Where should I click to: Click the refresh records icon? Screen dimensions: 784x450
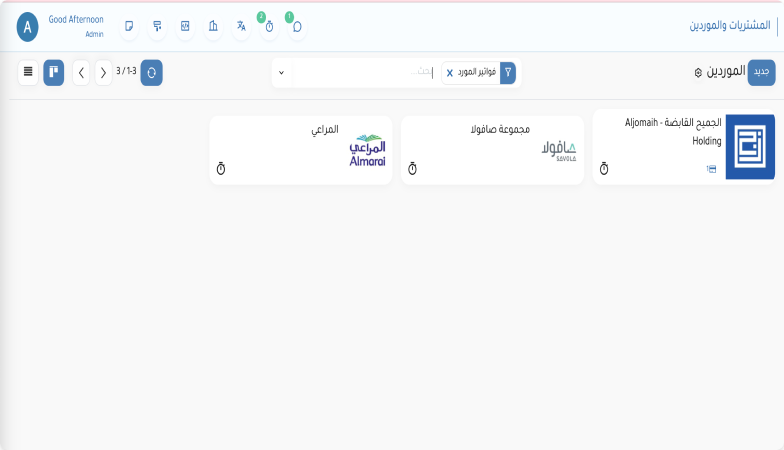point(151,73)
